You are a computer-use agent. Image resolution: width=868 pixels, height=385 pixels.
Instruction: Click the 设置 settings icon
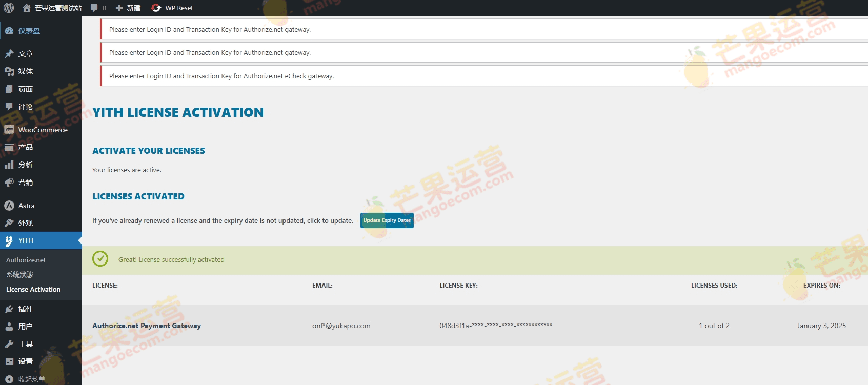pyautogui.click(x=9, y=361)
